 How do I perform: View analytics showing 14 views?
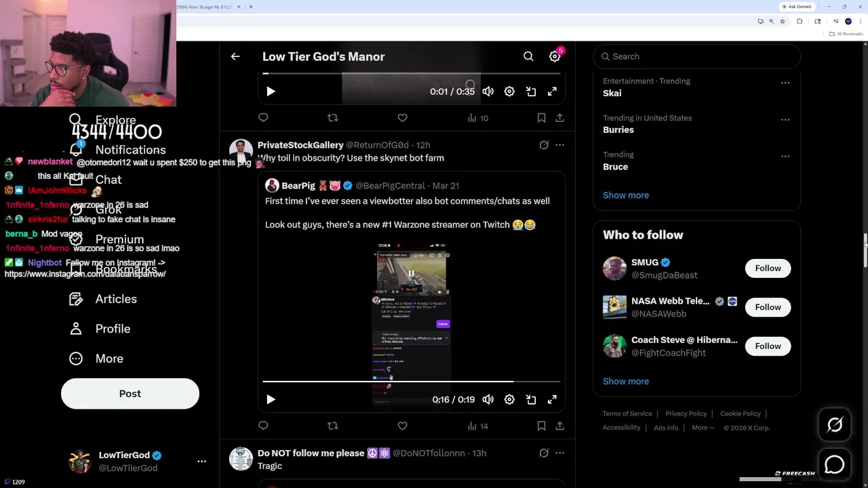pos(477,426)
